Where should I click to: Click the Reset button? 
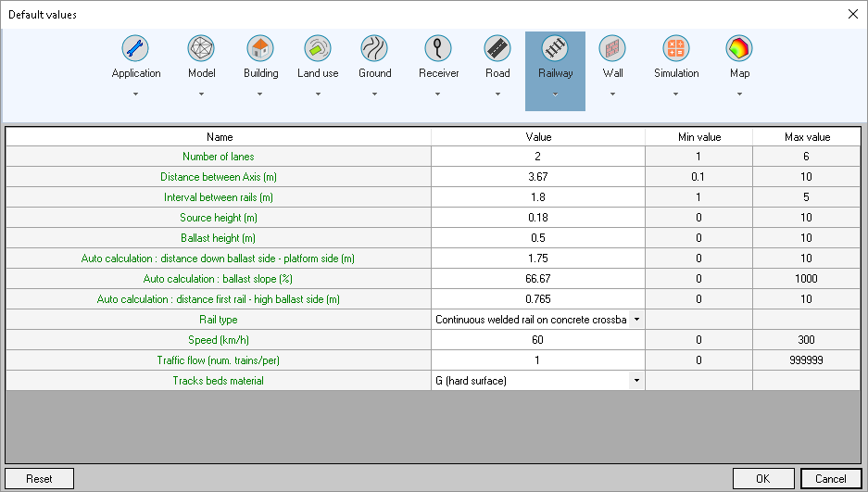[x=39, y=479]
